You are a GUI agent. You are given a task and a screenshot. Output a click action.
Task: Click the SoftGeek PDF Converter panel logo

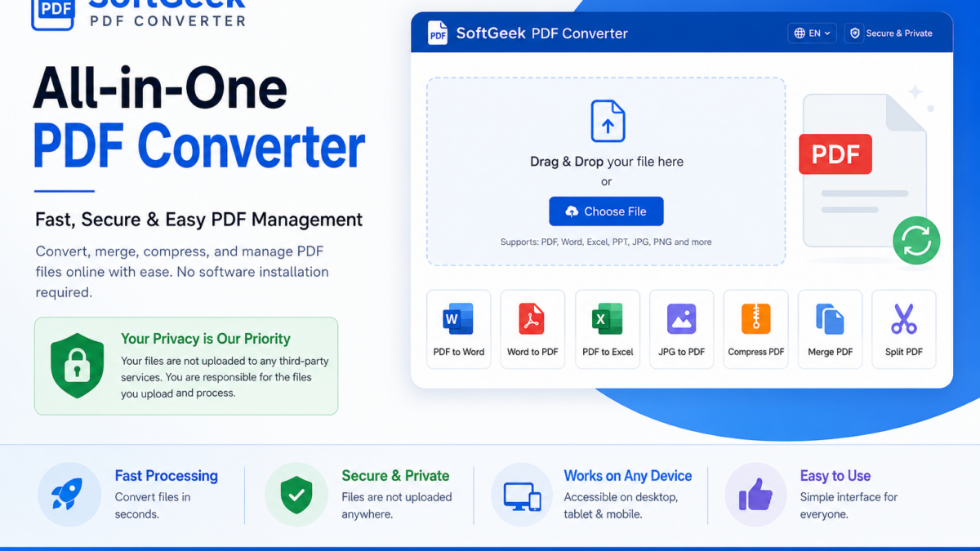pos(438,33)
